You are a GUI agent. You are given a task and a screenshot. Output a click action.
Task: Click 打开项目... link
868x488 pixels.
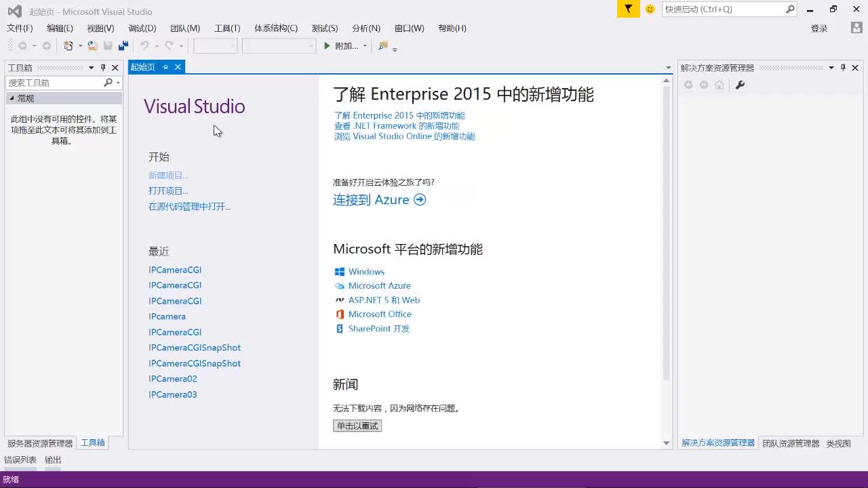(168, 191)
